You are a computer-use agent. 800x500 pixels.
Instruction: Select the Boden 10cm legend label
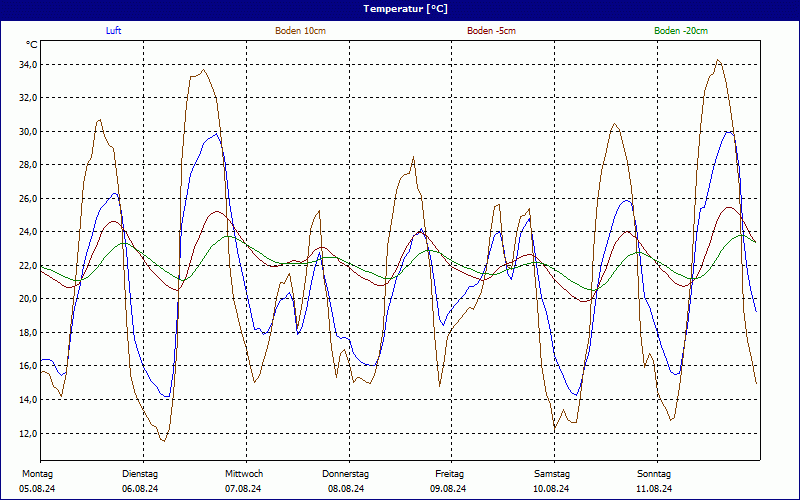[x=300, y=31]
